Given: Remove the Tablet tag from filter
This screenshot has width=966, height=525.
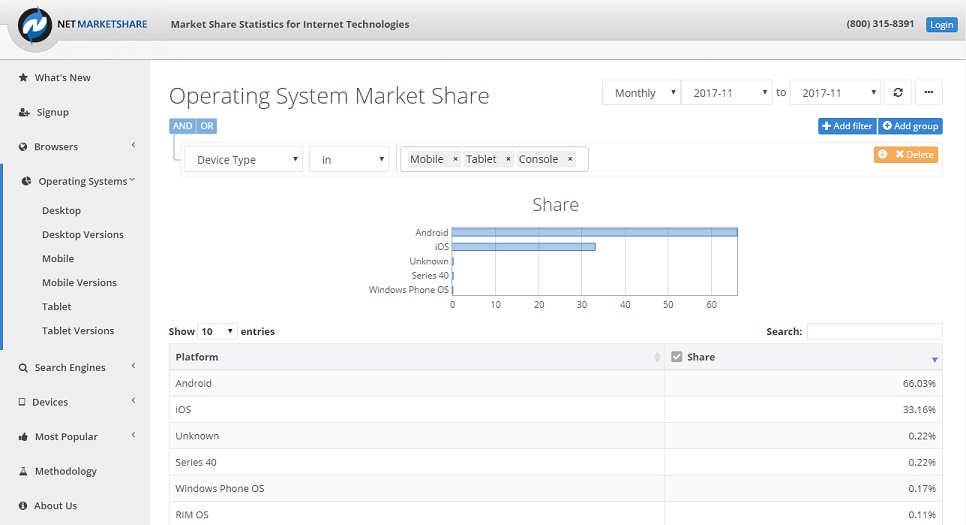Looking at the screenshot, I should coord(508,159).
